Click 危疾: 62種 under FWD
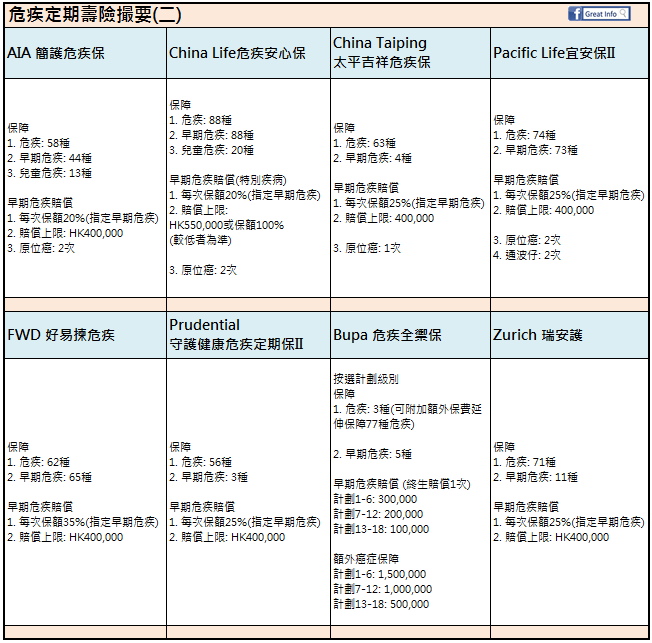Screen dimensions: 652x643 coord(39,462)
